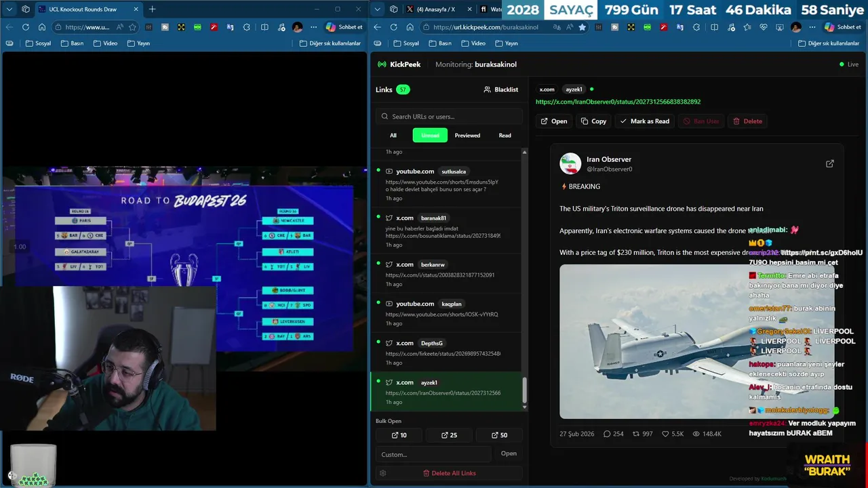Switch to the Read filter
Viewport: 868px width, 488px height.
click(x=505, y=136)
